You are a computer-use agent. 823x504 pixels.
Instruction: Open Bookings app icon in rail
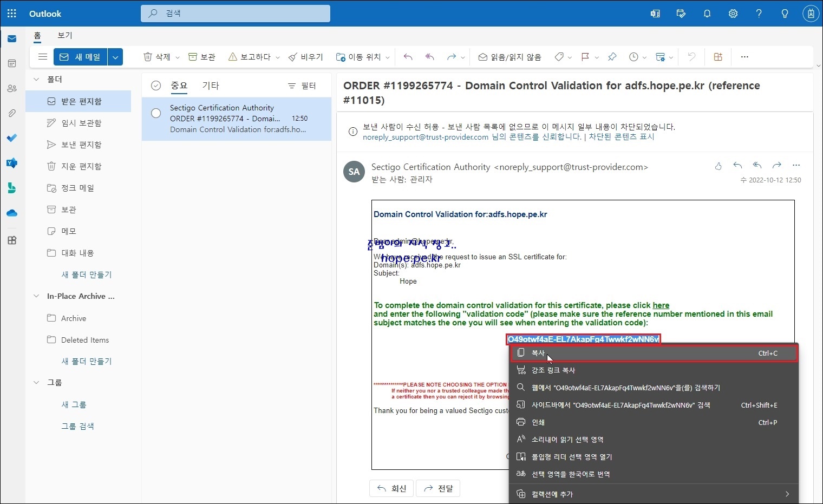12,188
